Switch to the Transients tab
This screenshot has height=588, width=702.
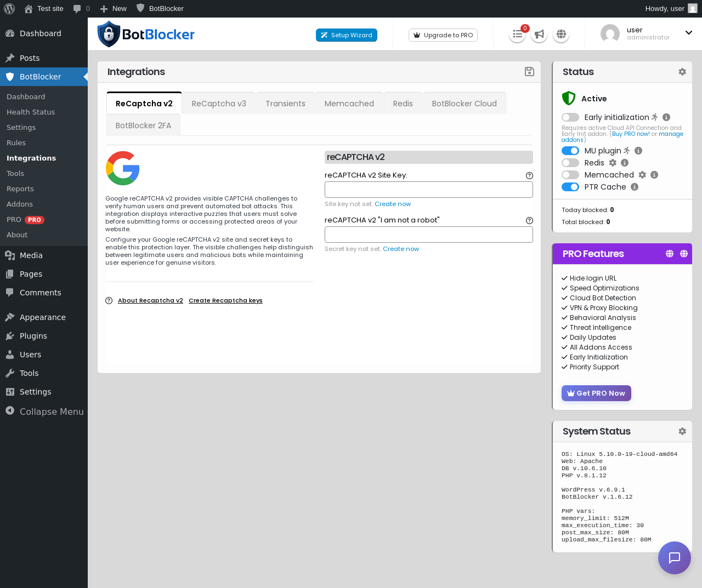coord(285,104)
